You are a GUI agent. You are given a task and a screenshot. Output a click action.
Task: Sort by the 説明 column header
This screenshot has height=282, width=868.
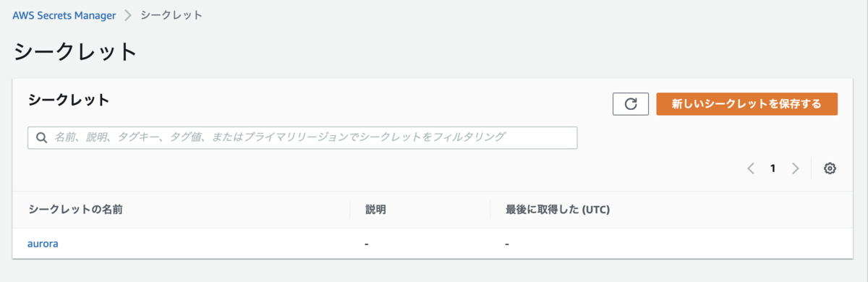click(x=375, y=210)
